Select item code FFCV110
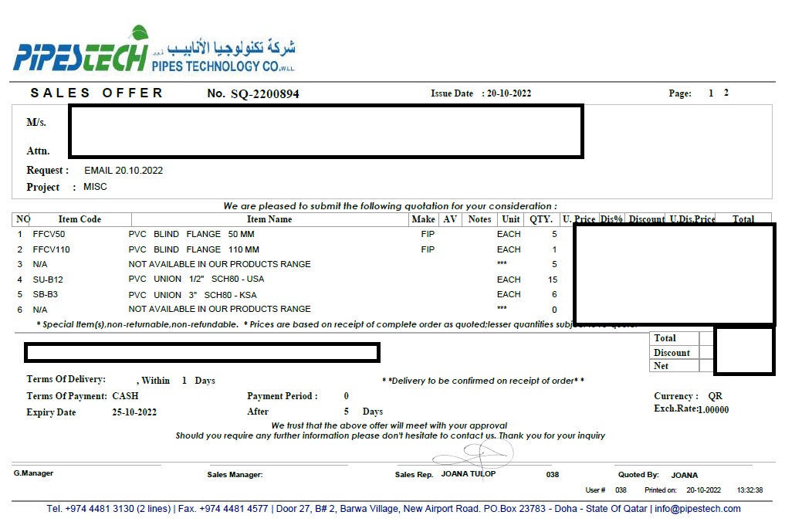This screenshot has height=532, width=785. [51, 249]
